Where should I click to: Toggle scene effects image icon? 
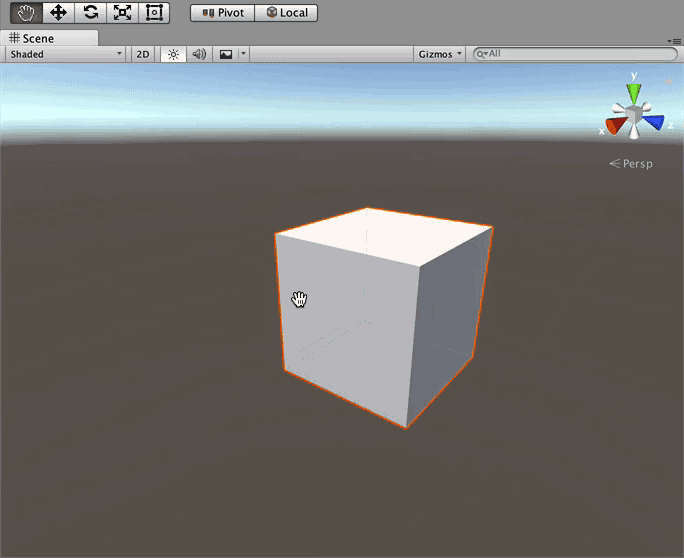(226, 54)
